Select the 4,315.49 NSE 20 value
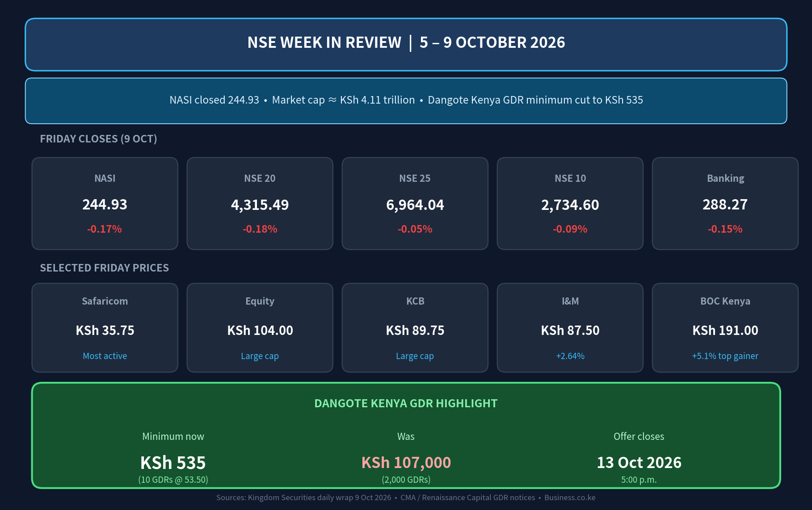 point(260,205)
